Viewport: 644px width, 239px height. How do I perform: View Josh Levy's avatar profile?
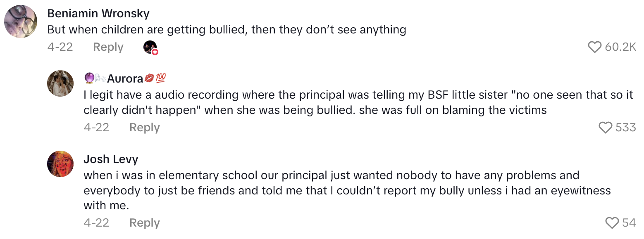60,164
